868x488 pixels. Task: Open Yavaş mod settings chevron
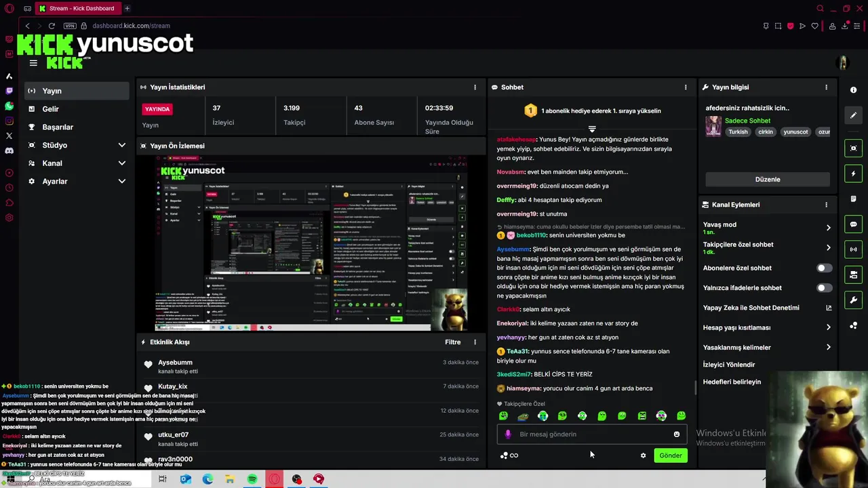coord(828,228)
